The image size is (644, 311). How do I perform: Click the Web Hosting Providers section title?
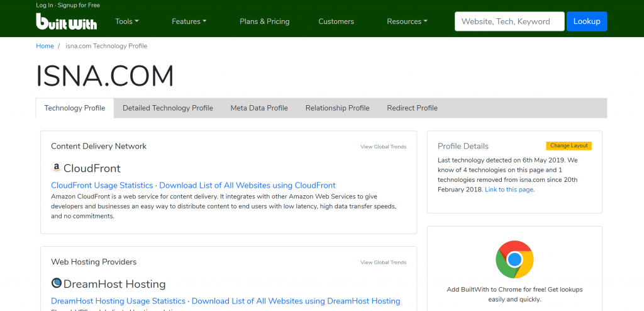click(94, 262)
